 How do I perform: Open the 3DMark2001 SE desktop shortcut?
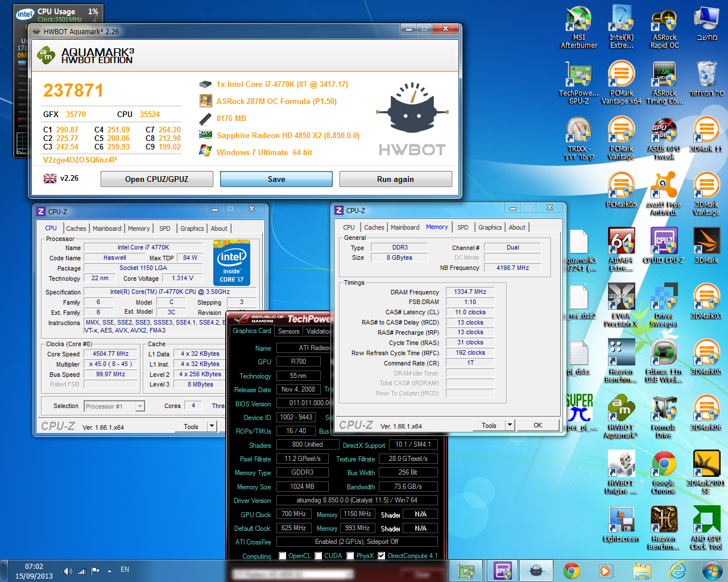click(x=707, y=472)
